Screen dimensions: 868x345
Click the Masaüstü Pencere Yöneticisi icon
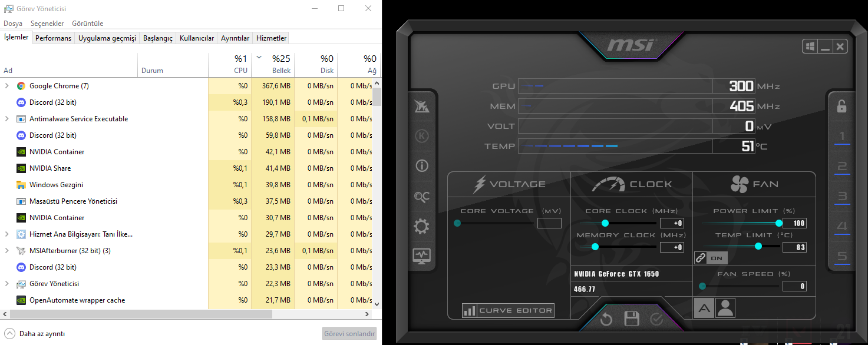coord(21,201)
